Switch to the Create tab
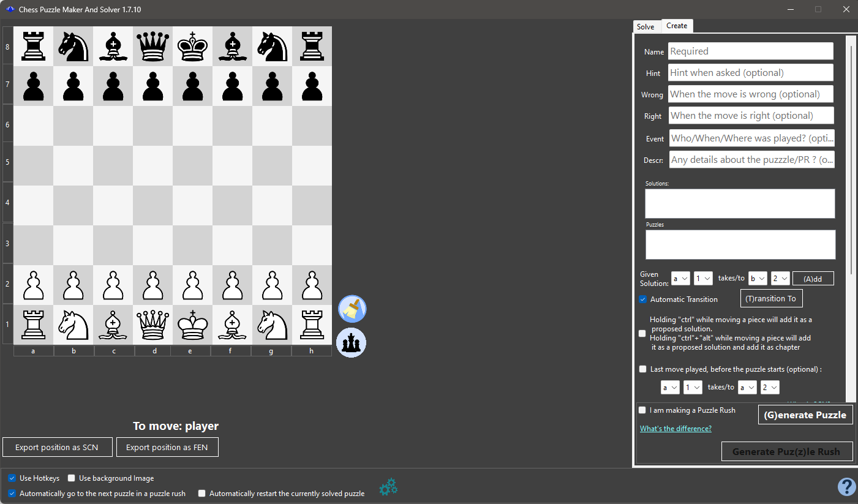 pyautogui.click(x=677, y=26)
